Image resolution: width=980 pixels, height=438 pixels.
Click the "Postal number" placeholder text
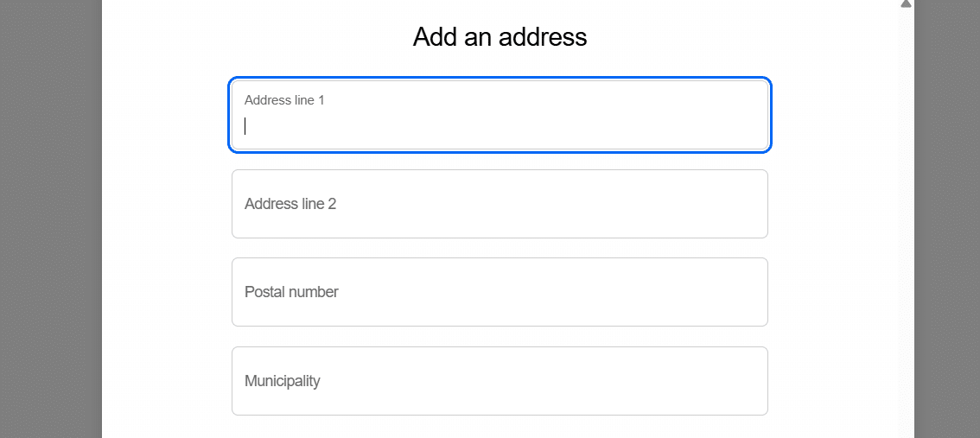coord(291,292)
